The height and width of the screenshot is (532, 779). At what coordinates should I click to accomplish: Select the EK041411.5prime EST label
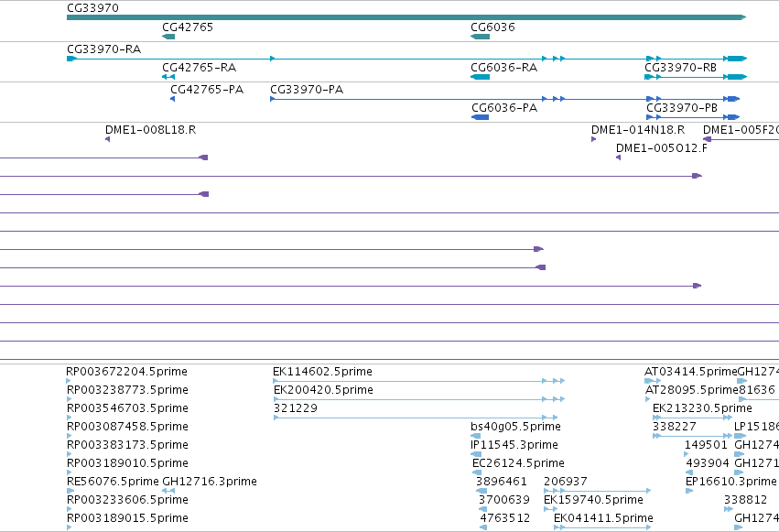coord(603,518)
